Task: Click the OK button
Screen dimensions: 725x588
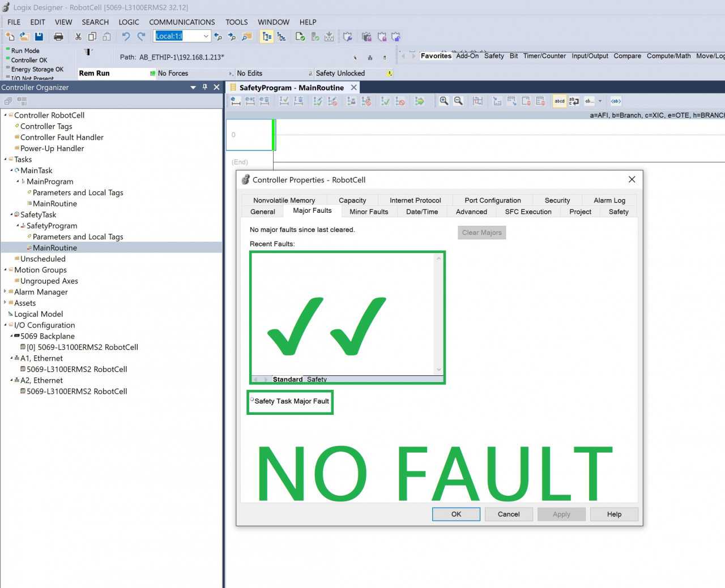Action: (x=456, y=514)
